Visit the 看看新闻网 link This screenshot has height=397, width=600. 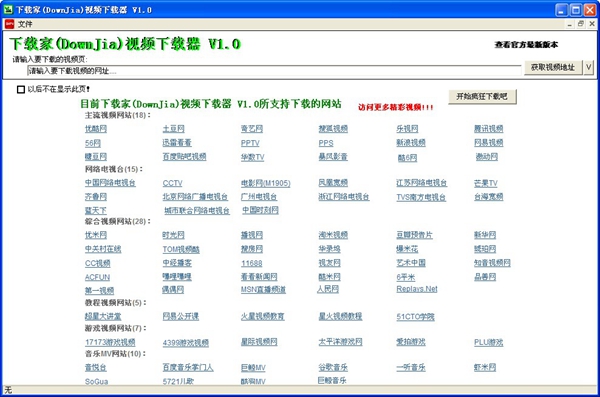[x=259, y=277]
